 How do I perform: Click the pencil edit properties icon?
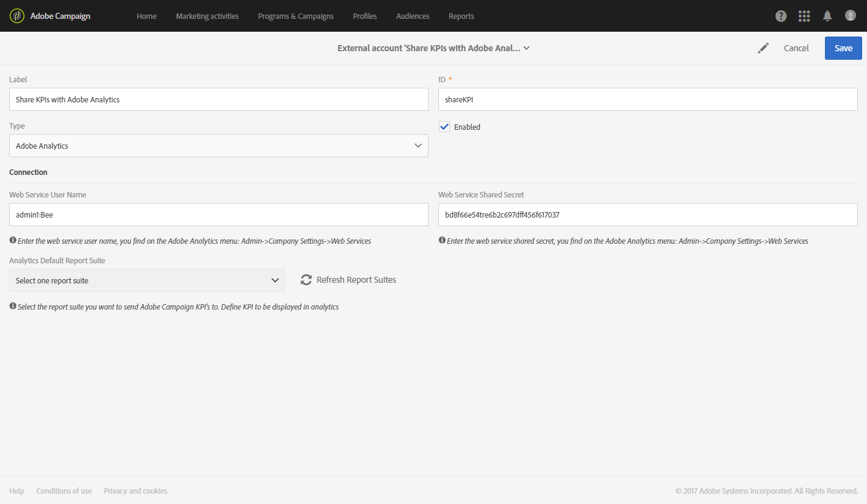[763, 48]
